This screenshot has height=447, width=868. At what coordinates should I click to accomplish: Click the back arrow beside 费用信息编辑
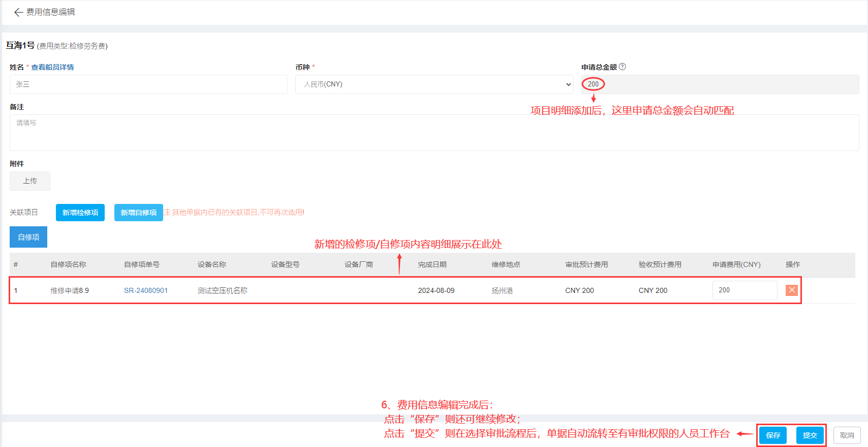click(18, 12)
